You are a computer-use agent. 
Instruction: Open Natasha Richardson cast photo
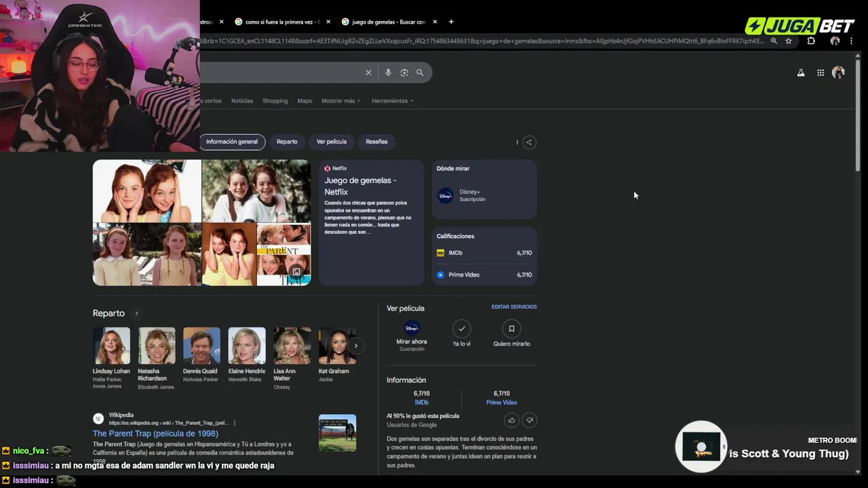point(157,346)
